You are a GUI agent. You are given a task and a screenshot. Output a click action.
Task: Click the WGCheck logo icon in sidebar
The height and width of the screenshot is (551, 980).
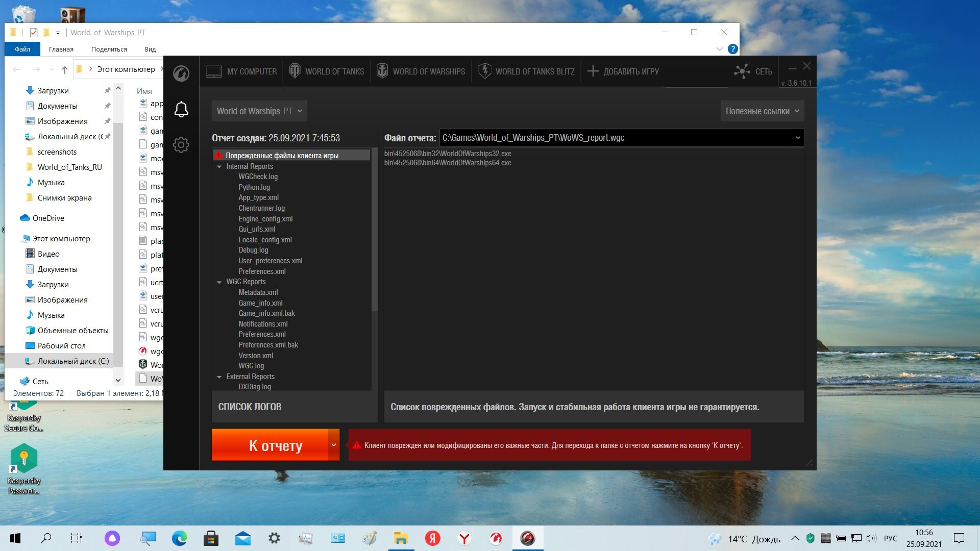pos(181,73)
